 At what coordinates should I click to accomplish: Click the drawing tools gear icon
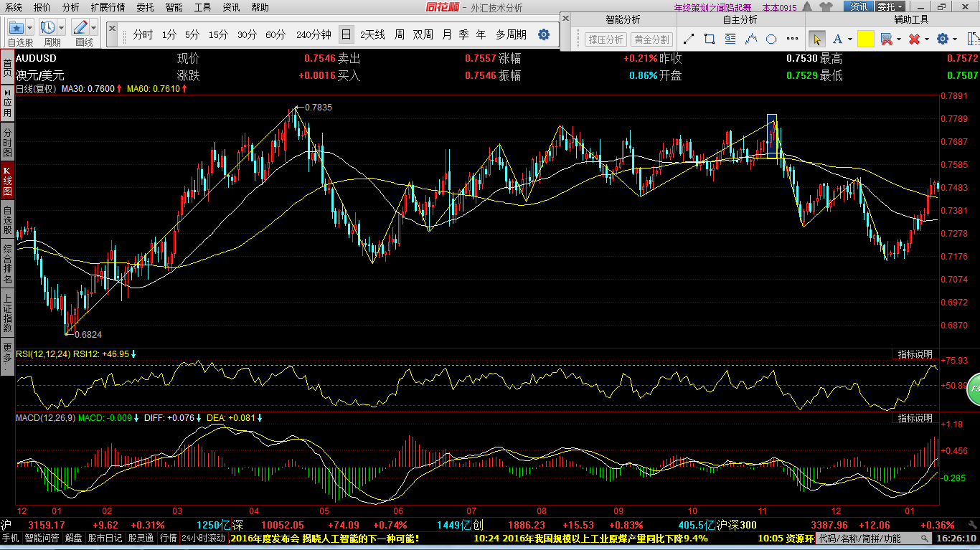coord(943,39)
